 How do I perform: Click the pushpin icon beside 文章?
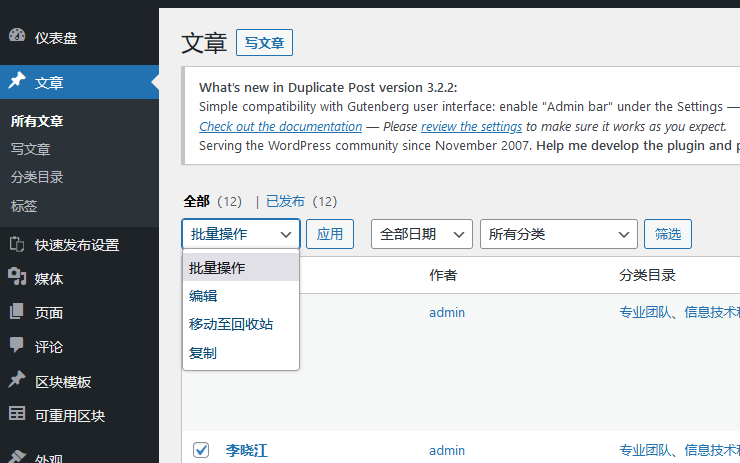click(x=17, y=82)
